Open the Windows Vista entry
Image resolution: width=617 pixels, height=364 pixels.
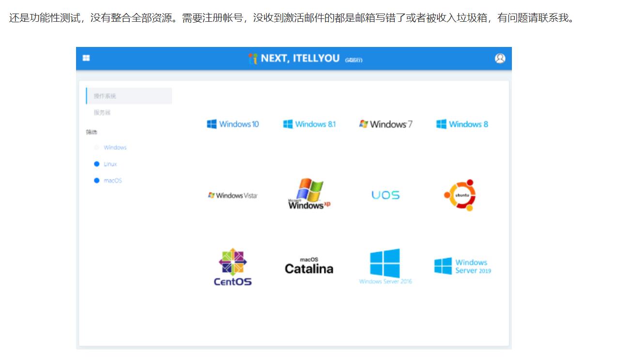[x=233, y=196]
